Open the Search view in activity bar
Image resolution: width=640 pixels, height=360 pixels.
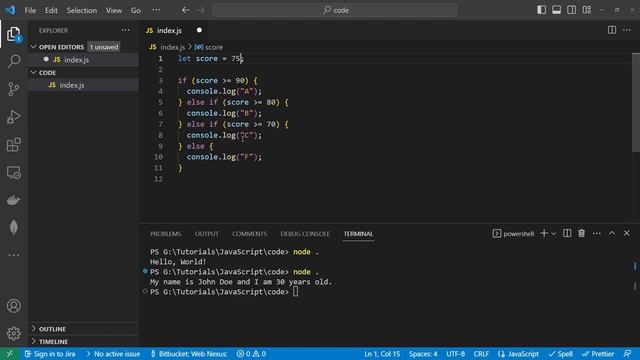pyautogui.click(x=13, y=61)
